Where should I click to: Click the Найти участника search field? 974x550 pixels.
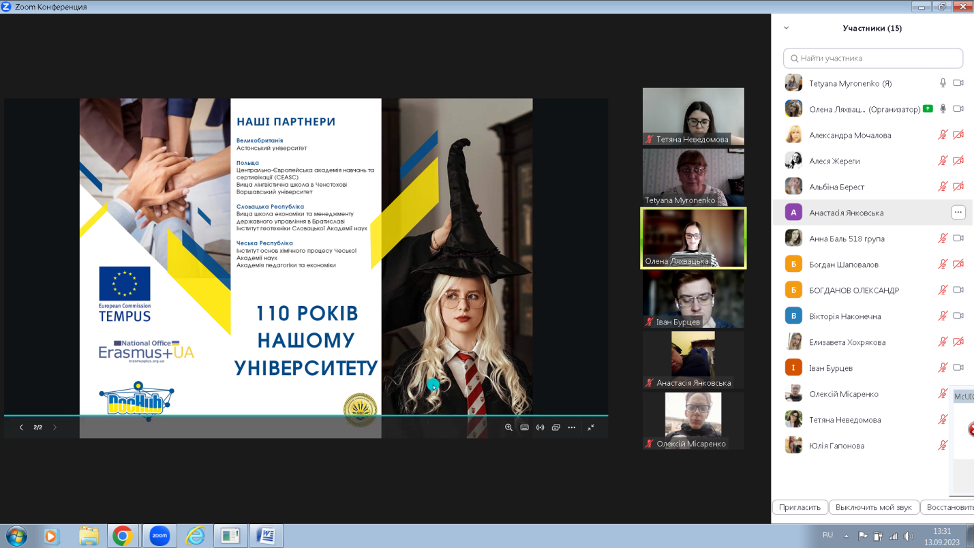(x=872, y=58)
